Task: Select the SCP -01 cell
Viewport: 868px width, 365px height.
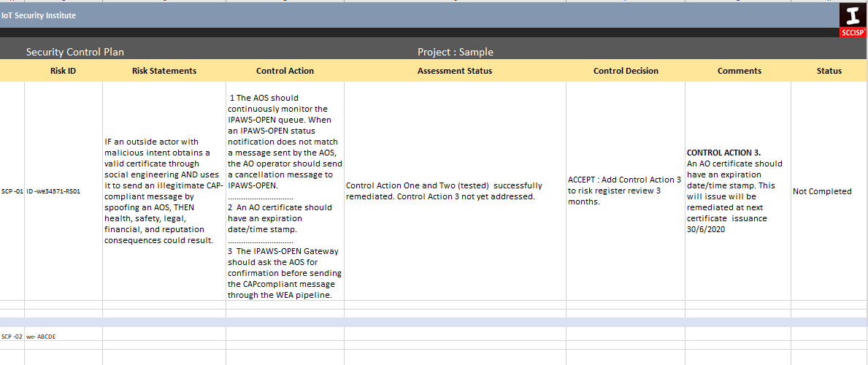Action: tap(12, 191)
